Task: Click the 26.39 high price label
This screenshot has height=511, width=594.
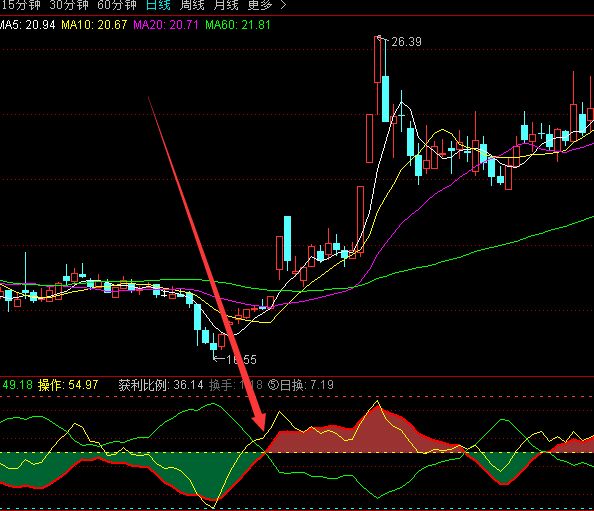Action: (406, 42)
